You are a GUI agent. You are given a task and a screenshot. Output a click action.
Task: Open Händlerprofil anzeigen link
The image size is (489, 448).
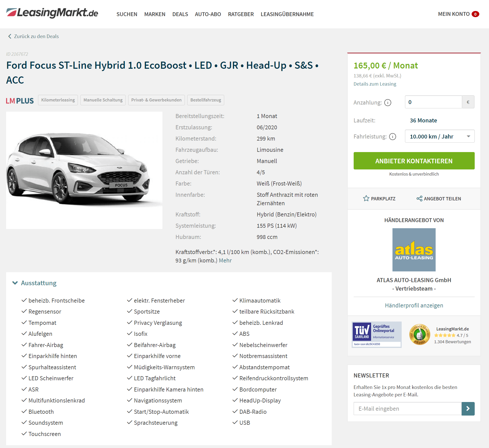(414, 305)
